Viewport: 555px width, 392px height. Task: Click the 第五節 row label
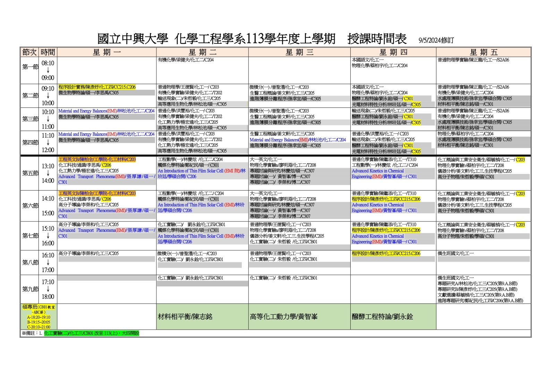(30, 173)
